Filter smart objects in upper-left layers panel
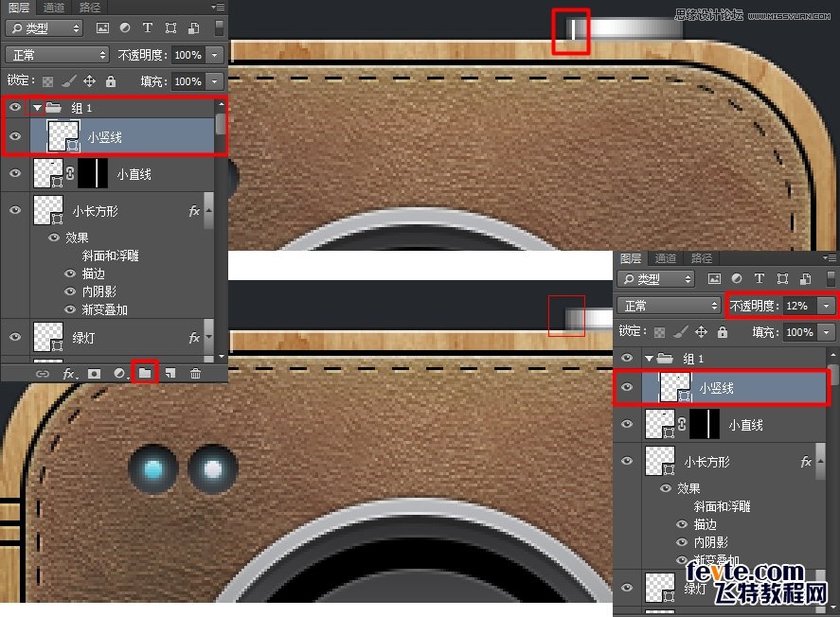840x617 pixels. [x=194, y=27]
